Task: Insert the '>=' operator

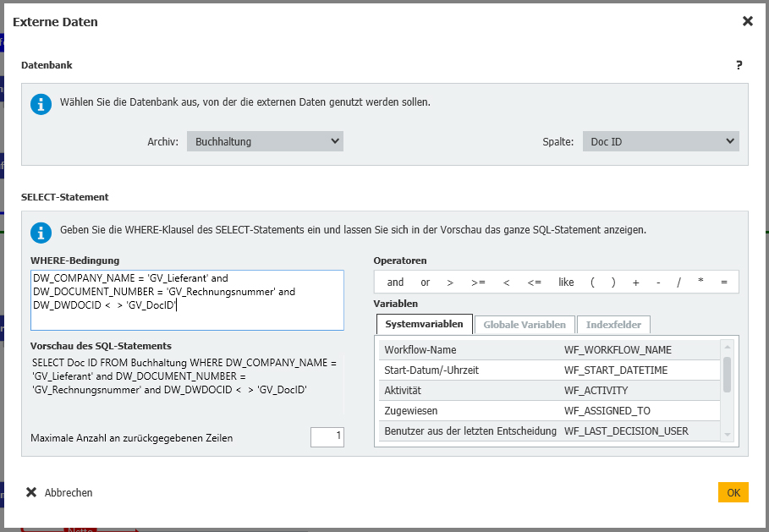Action: pos(478,282)
